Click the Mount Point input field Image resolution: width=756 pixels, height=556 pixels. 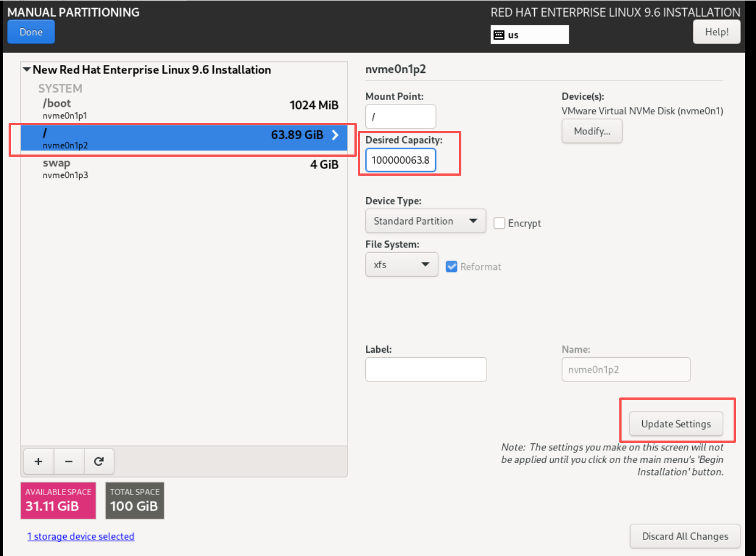tap(400, 117)
